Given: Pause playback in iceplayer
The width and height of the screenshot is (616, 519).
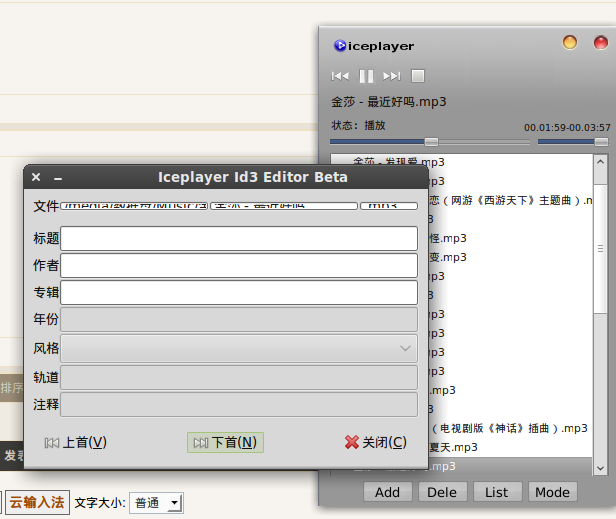Looking at the screenshot, I should (x=366, y=76).
